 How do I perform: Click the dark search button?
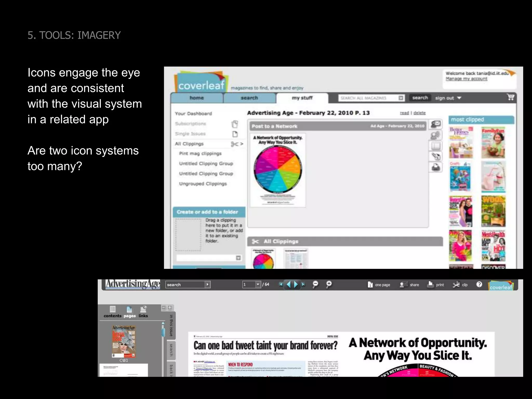click(x=420, y=98)
